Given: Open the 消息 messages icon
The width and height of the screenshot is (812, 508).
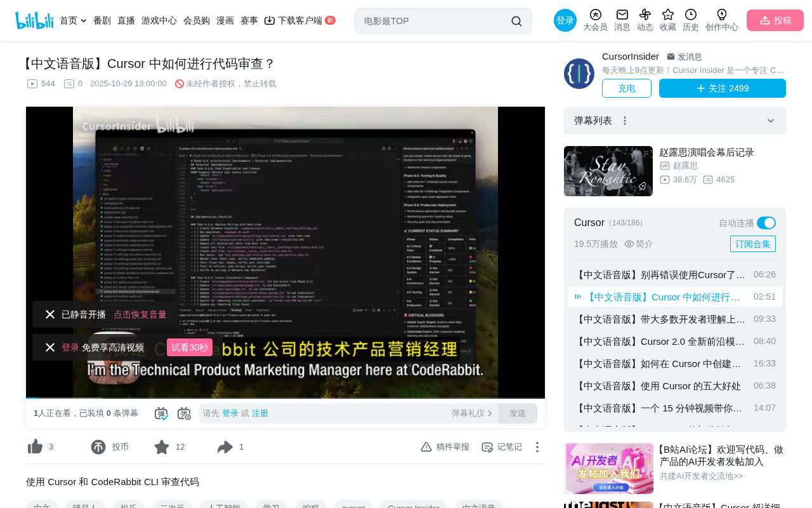Looking at the screenshot, I should 622,15.
